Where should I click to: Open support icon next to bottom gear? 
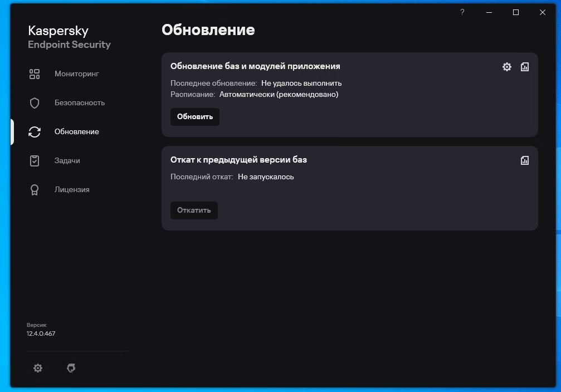(71, 368)
